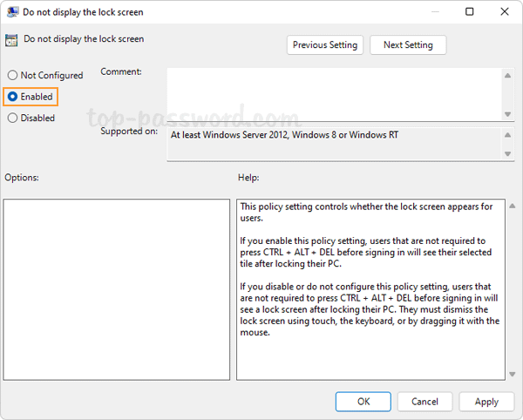Click Apply to save the policy

[x=486, y=402]
